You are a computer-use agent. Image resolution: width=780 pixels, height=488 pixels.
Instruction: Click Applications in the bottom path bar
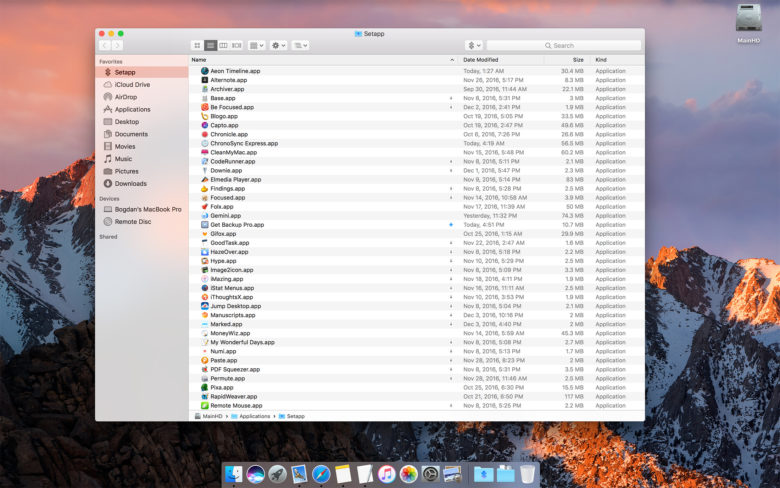[x=253, y=415]
